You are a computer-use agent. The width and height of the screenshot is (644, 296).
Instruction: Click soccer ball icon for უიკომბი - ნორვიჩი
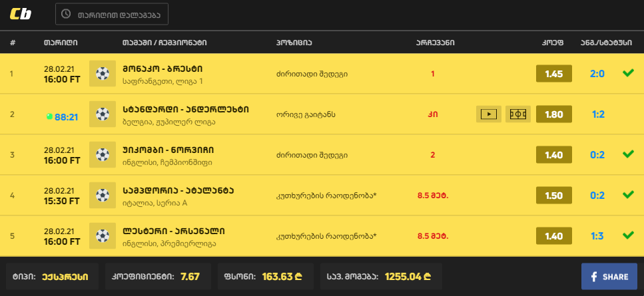103,155
